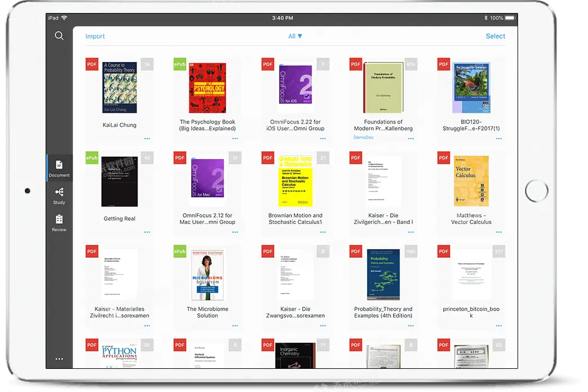The image size is (588, 392).
Task: Switch to the Review section
Action: click(x=59, y=223)
